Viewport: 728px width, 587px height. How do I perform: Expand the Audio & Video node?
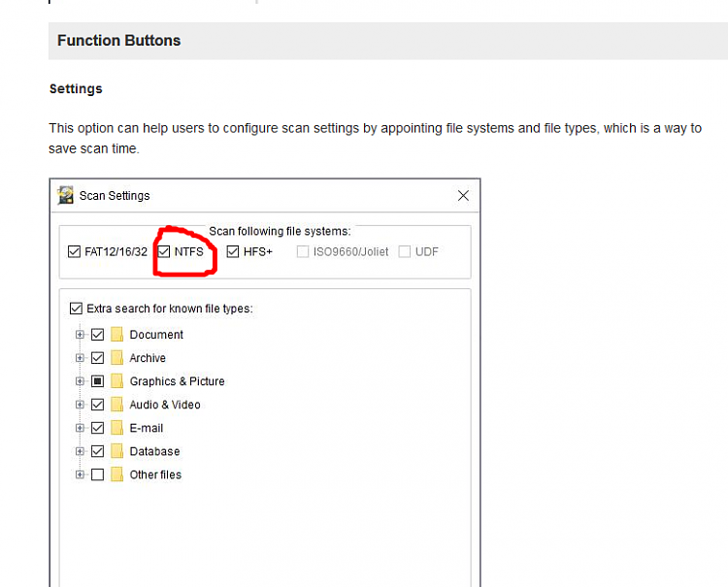pyautogui.click(x=80, y=405)
